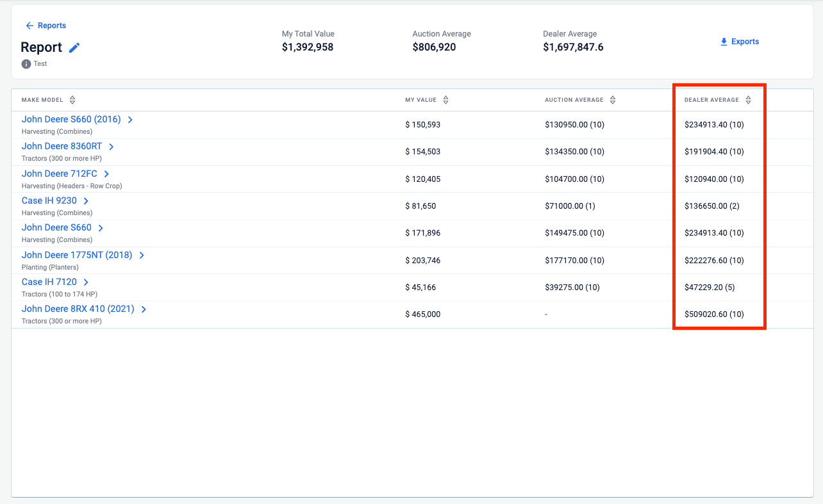Screen dimensions: 823x504
Task: Sort by the Dealer Average column
Action: click(x=748, y=100)
